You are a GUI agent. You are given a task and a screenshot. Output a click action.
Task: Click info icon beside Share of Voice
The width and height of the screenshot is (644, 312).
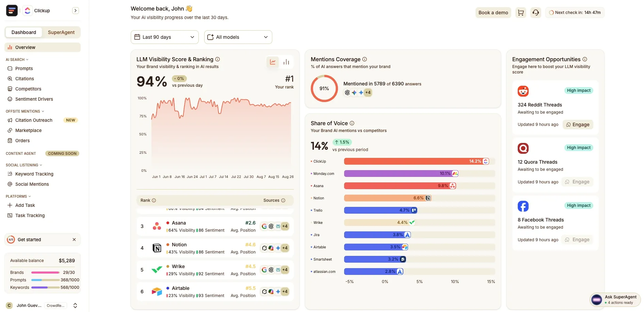(x=352, y=123)
